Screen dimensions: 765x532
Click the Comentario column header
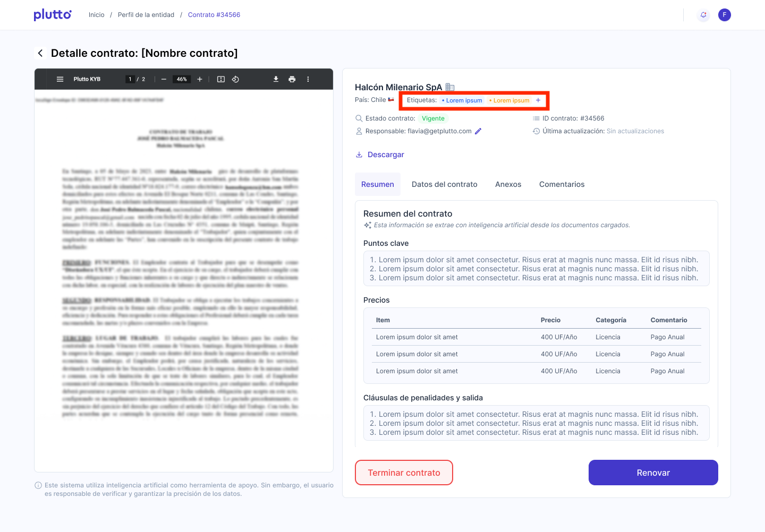669,320
